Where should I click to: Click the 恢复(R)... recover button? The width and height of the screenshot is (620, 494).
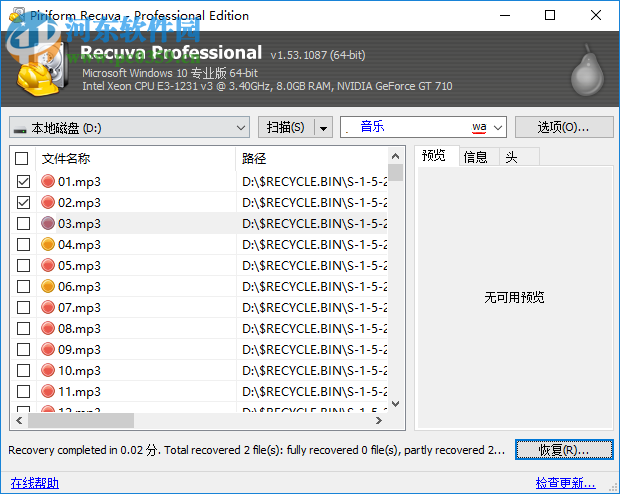coord(564,450)
